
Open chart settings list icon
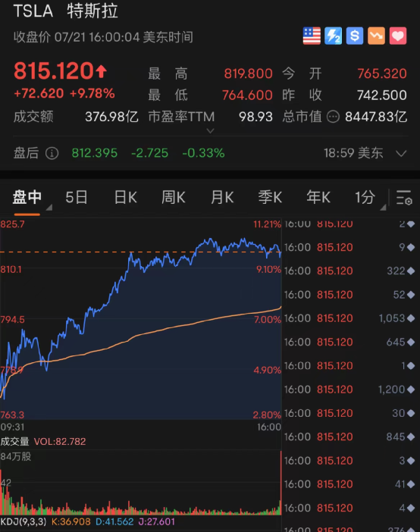(404, 198)
